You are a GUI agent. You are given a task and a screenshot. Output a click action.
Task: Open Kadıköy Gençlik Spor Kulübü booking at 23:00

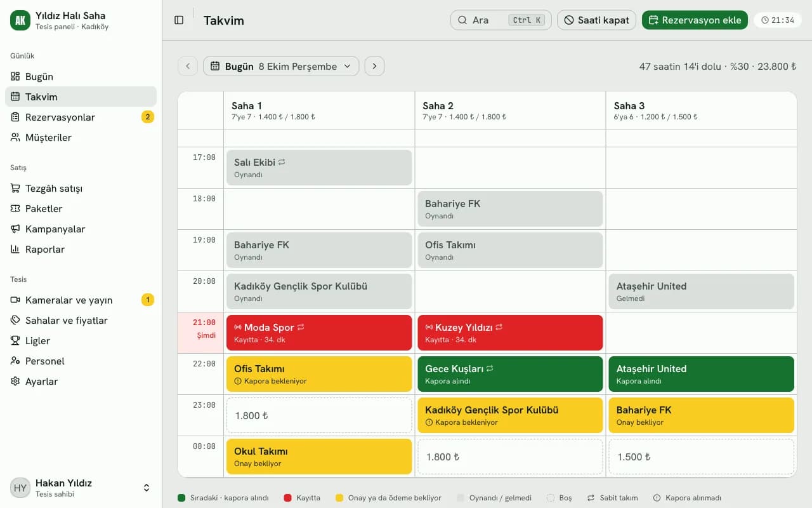(510, 415)
